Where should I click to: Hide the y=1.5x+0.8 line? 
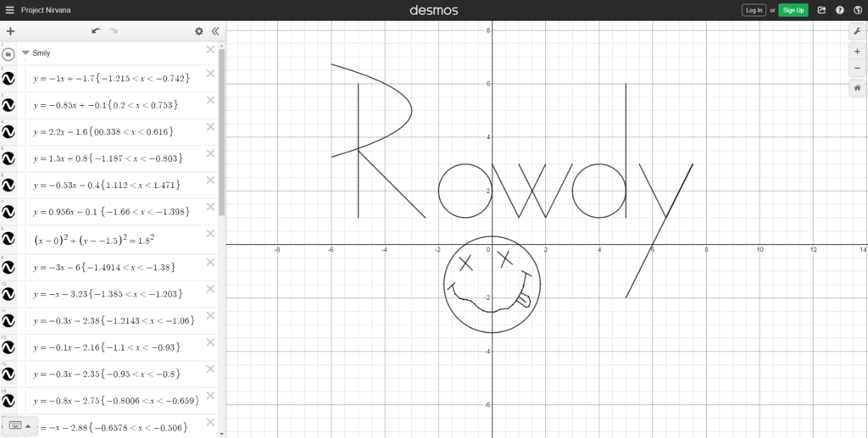pyautogui.click(x=8, y=158)
